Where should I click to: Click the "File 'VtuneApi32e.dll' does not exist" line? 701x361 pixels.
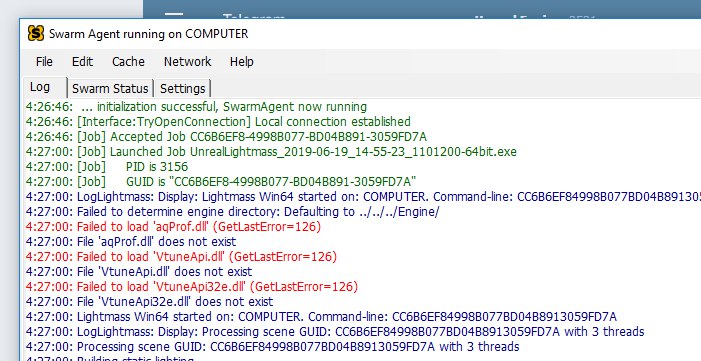tap(149, 302)
